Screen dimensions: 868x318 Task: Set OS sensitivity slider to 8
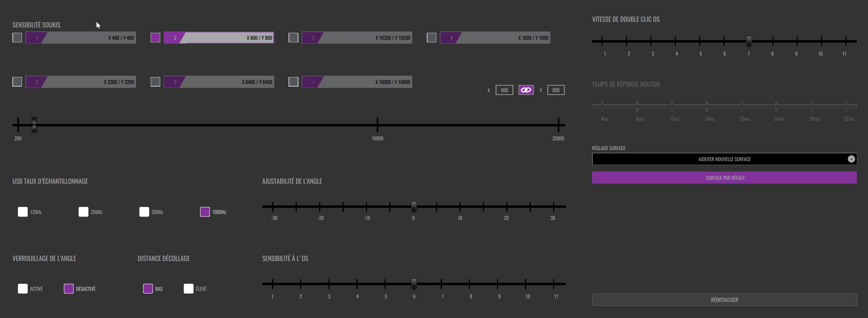click(469, 284)
